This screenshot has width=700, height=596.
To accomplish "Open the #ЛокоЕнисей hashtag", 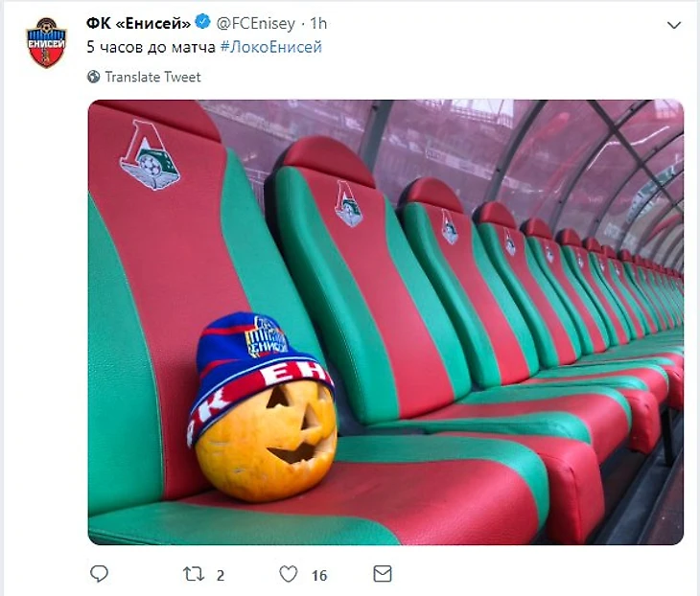I will [270, 46].
